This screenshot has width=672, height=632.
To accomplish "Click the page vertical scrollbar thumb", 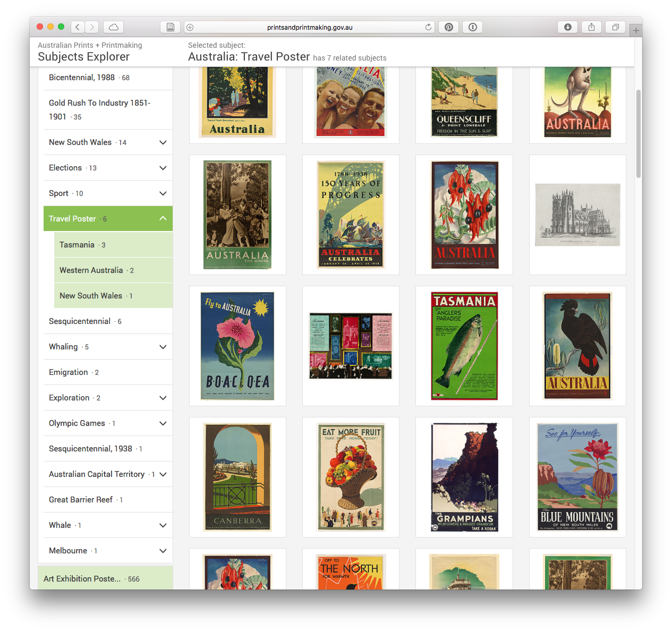I will pyautogui.click(x=639, y=134).
